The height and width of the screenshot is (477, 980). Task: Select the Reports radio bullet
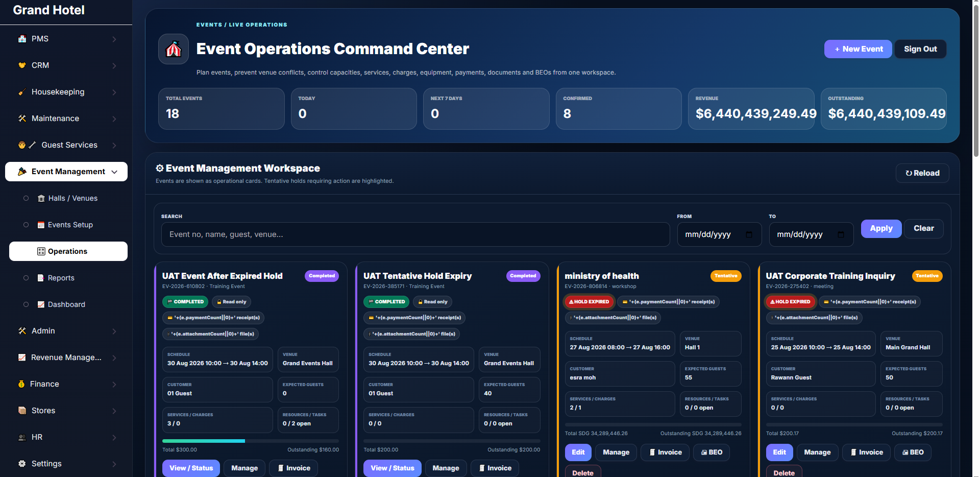click(26, 278)
